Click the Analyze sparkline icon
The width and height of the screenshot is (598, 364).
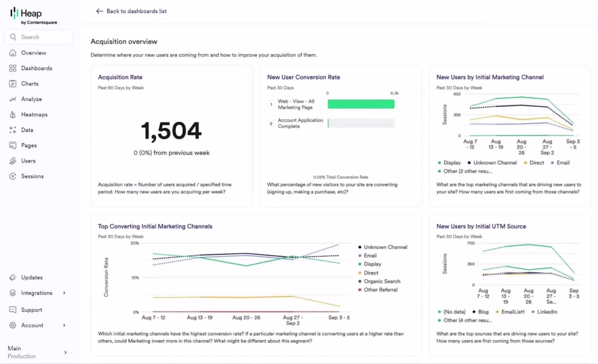point(13,99)
